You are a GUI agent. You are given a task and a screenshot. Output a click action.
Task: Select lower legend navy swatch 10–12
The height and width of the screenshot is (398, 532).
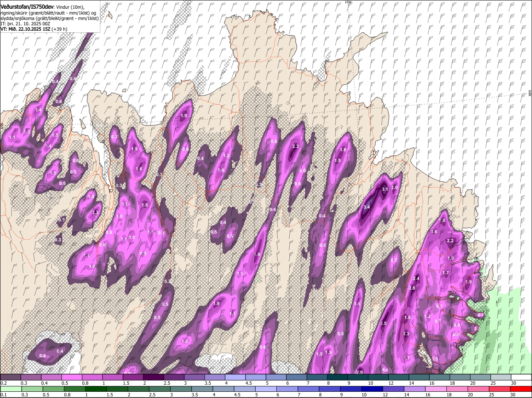(x=372, y=389)
